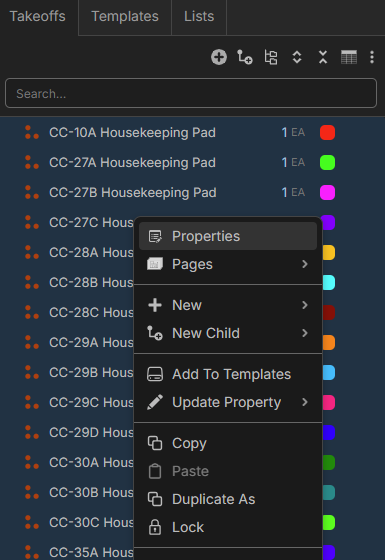
Task: Click the folder tree toolbar icon
Action: pos(271,57)
